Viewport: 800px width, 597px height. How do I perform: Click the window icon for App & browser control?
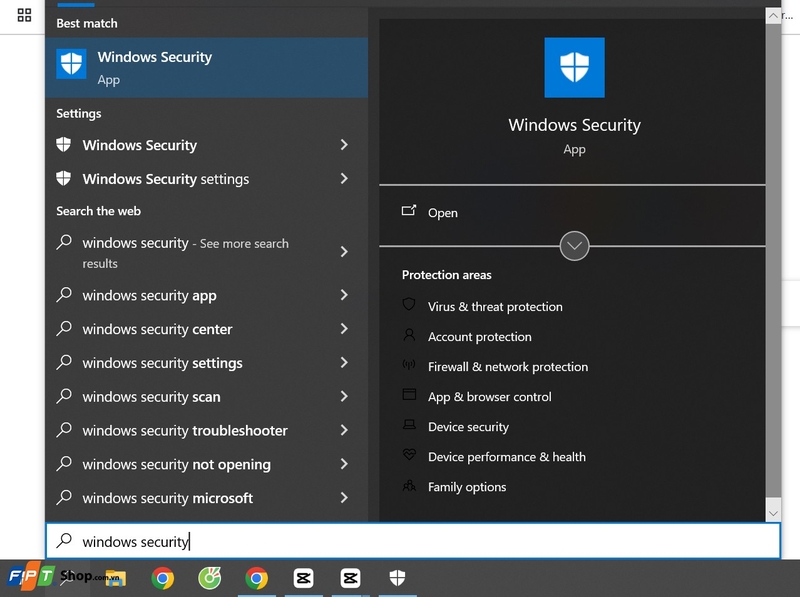(409, 394)
